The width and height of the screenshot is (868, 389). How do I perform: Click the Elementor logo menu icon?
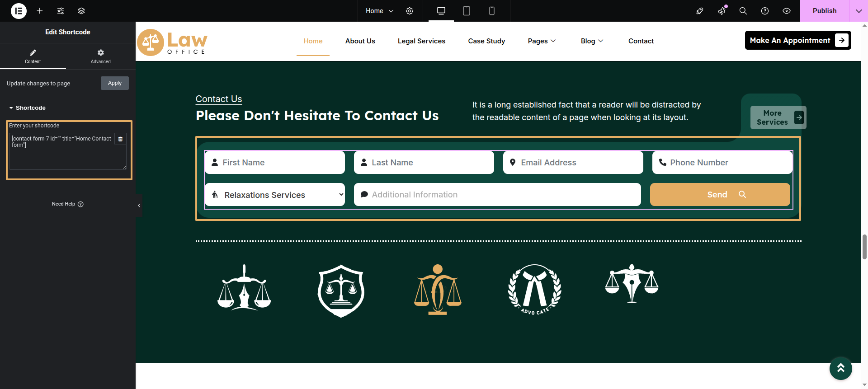(x=19, y=11)
